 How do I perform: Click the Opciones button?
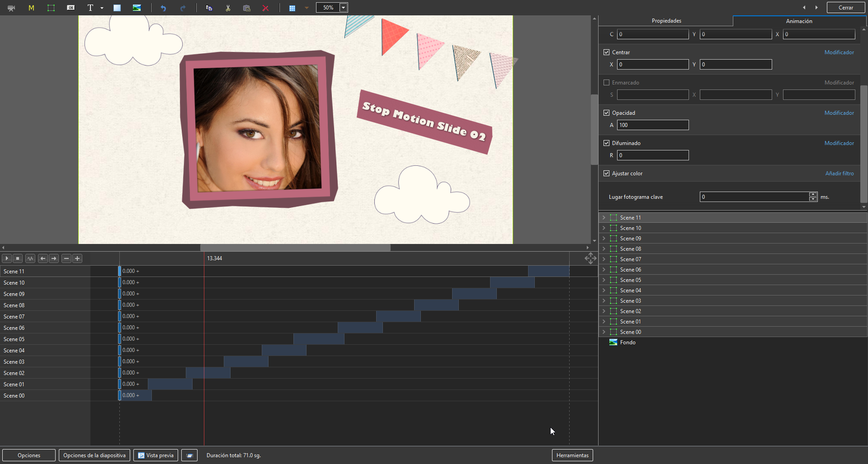[x=29, y=455]
